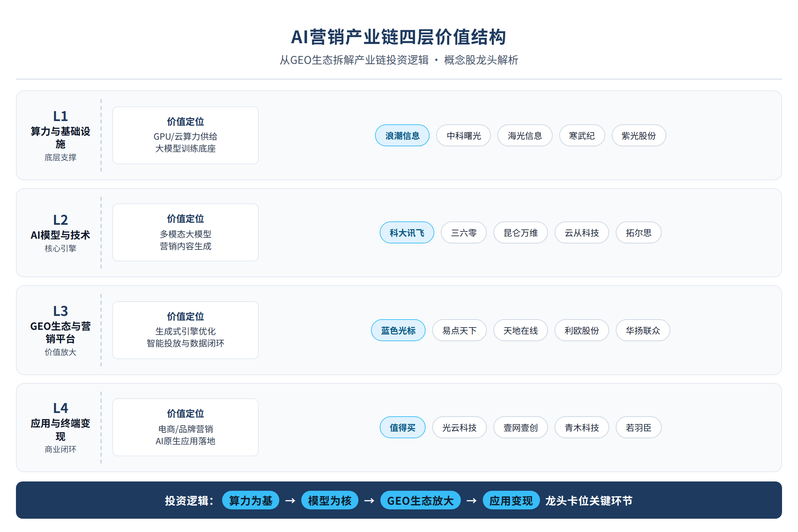This screenshot has height=532, width=798.
Task: Click the 生成式引擎优化 value text
Action: (x=185, y=331)
